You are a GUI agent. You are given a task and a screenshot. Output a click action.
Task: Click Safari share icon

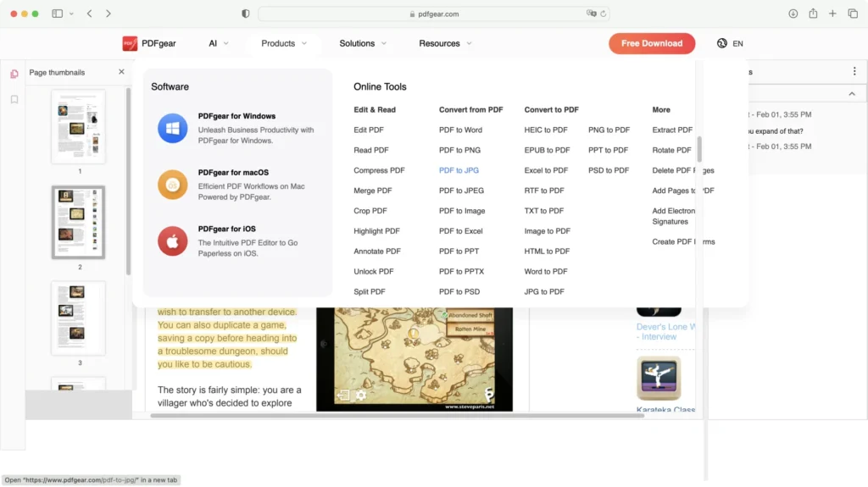(813, 14)
